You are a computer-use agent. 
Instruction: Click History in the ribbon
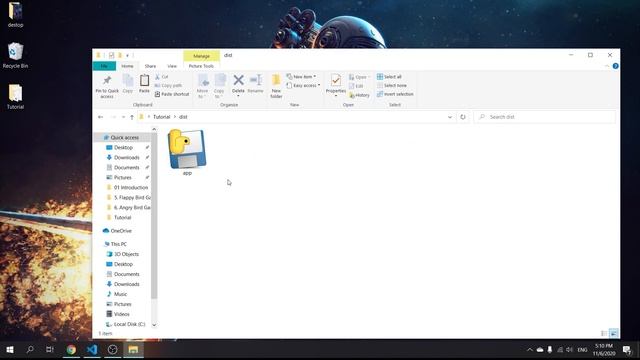tap(359, 95)
